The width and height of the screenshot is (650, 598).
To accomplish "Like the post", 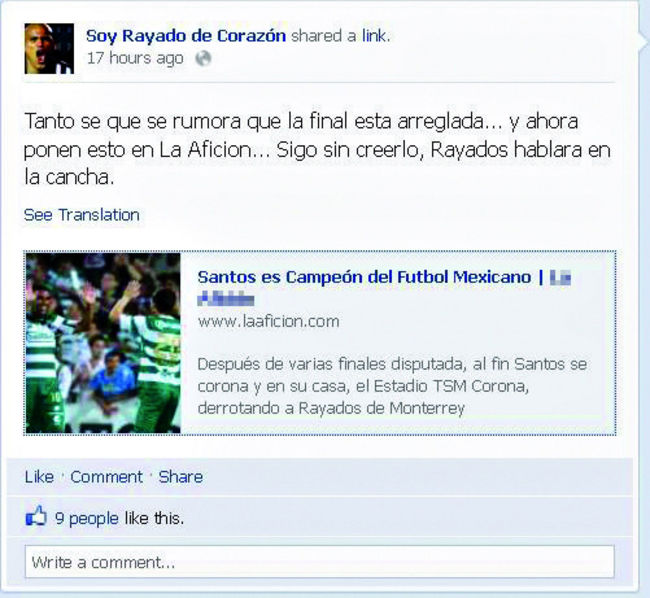I will (39, 477).
